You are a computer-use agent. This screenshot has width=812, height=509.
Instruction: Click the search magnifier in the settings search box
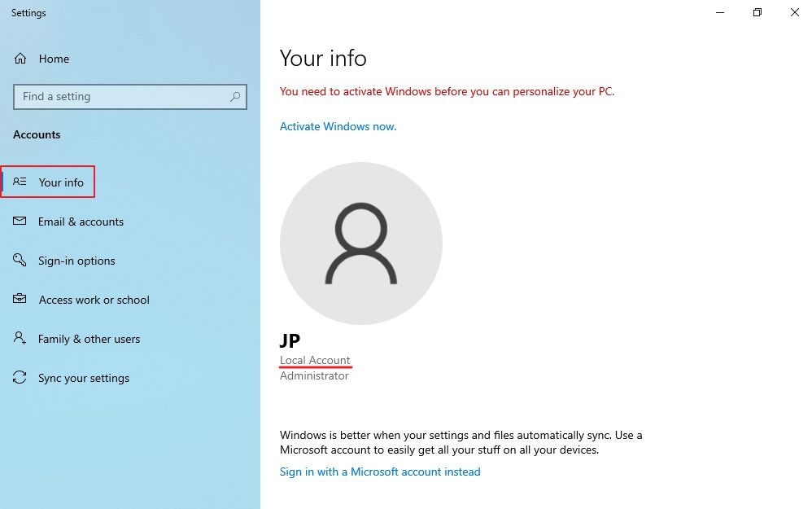point(235,96)
